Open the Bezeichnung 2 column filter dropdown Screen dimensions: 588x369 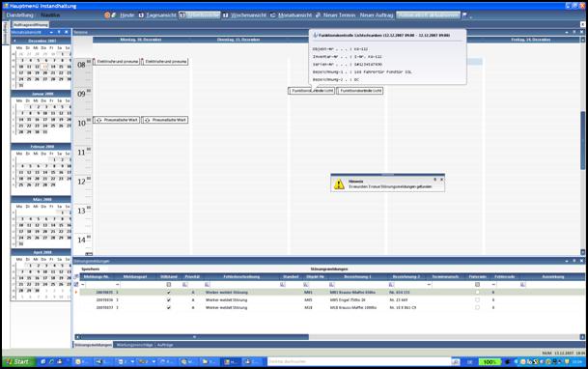(391, 285)
